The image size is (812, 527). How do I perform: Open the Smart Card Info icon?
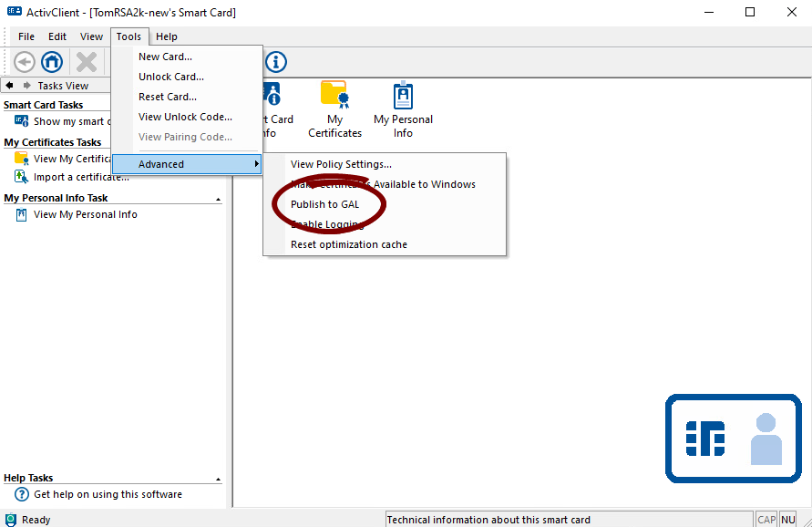[x=272, y=94]
